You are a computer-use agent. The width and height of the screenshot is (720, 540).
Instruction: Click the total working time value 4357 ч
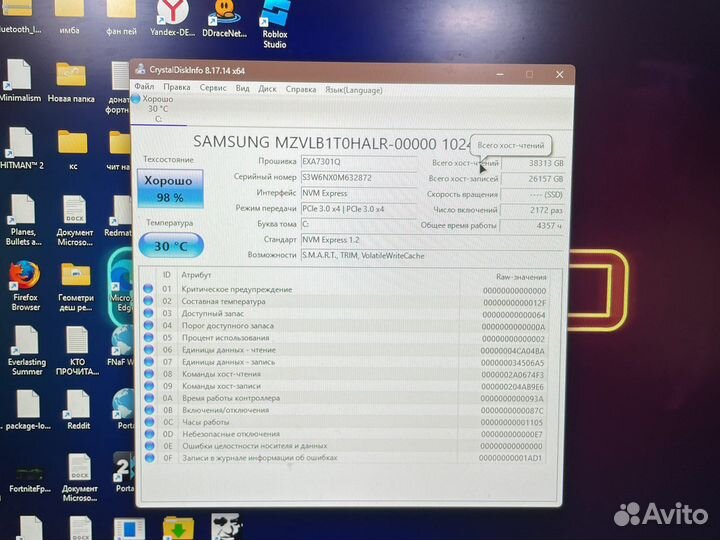point(532,226)
